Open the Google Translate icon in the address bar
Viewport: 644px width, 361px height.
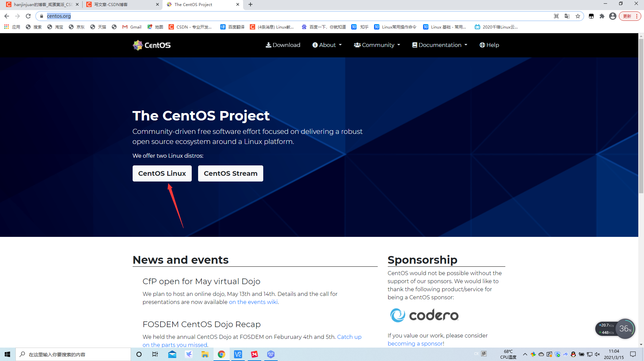click(x=567, y=16)
